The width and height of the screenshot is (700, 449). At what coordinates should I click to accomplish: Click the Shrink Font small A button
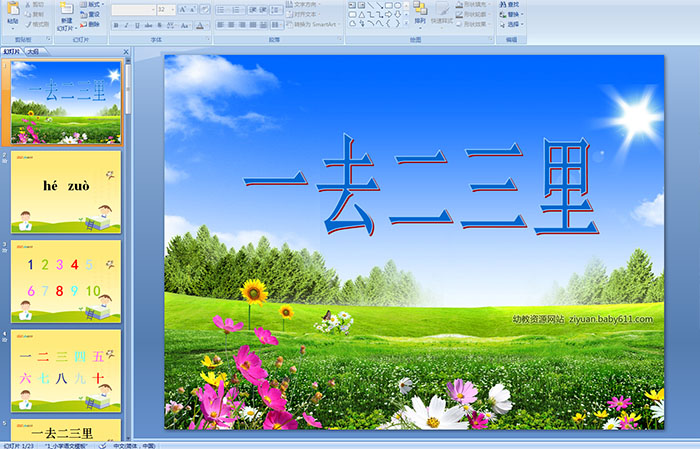pyautogui.click(x=192, y=9)
